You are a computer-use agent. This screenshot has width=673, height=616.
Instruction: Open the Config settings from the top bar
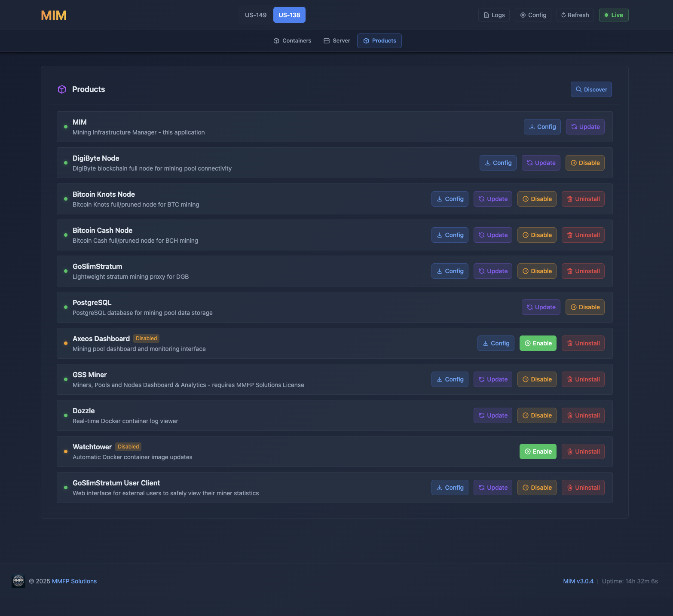(x=533, y=15)
